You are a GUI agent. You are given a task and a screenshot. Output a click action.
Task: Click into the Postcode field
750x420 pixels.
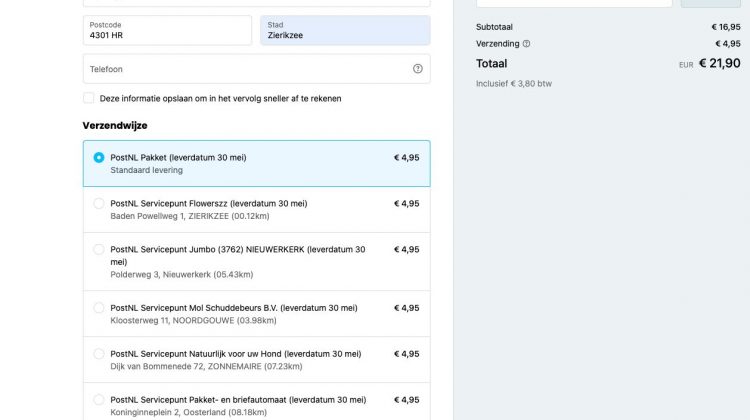(167, 30)
